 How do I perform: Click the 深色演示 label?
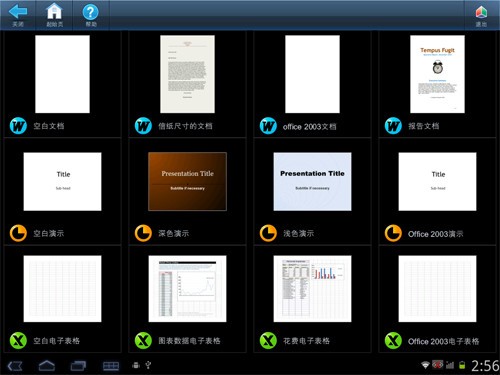174,233
